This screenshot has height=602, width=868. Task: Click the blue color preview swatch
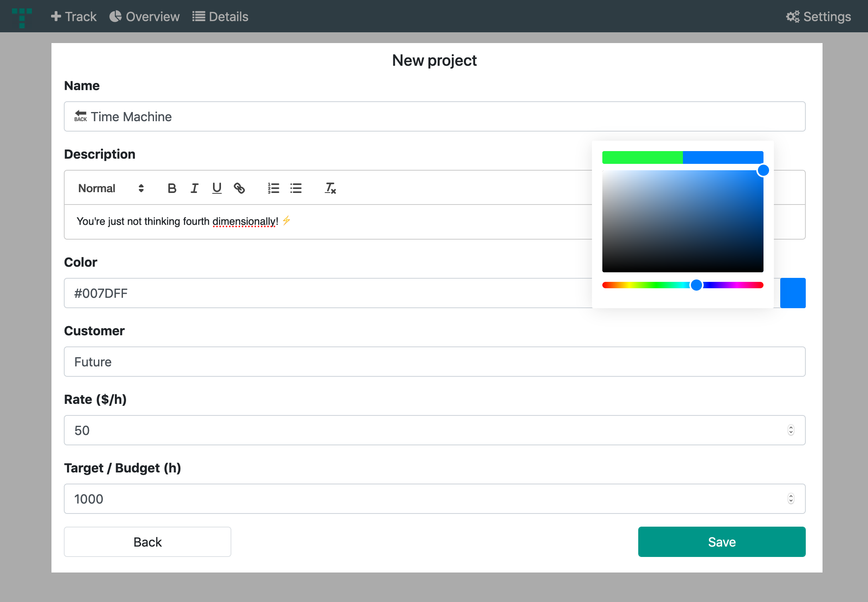coord(793,293)
